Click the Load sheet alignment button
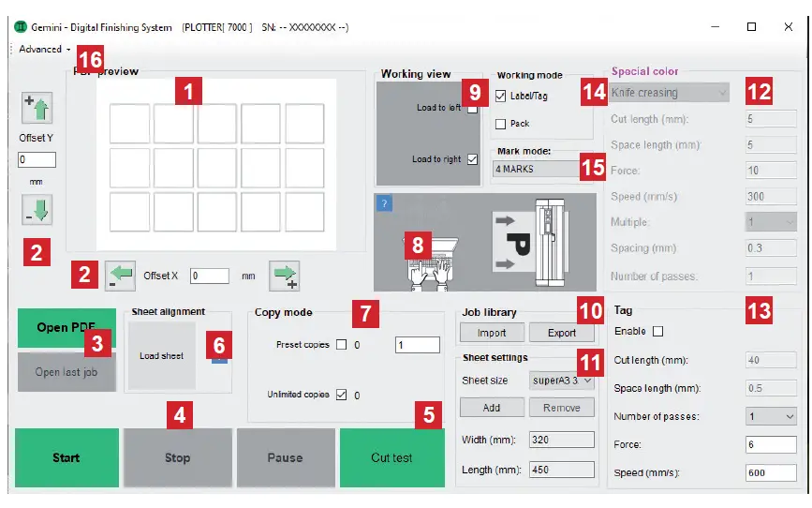This screenshot has height=508, width=812. pos(162,355)
